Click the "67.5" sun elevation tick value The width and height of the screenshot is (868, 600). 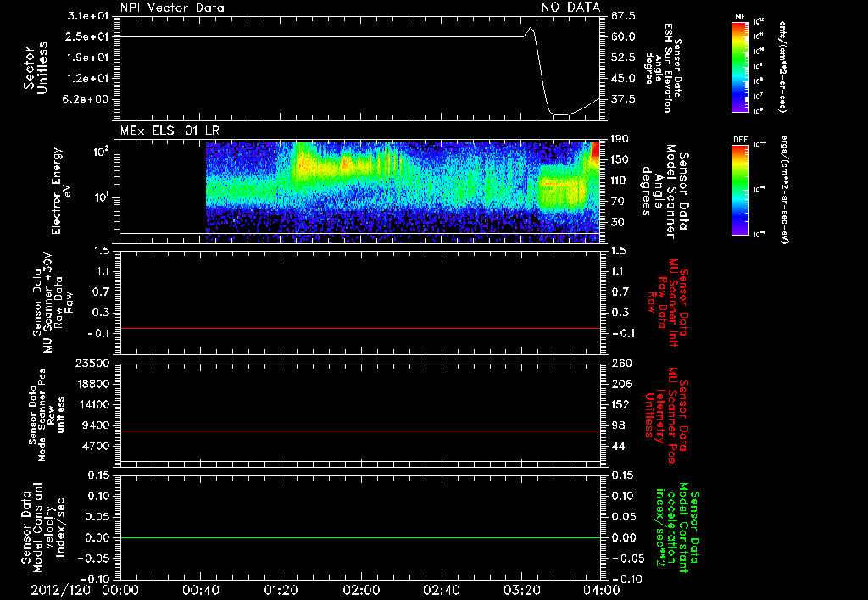623,16
